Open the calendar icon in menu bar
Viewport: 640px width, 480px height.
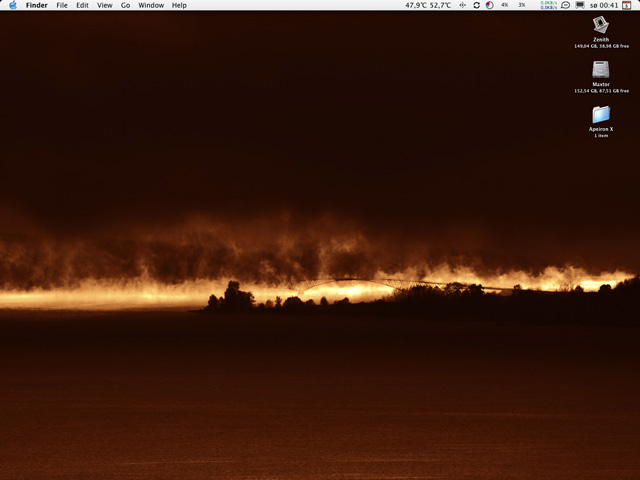[627, 5]
